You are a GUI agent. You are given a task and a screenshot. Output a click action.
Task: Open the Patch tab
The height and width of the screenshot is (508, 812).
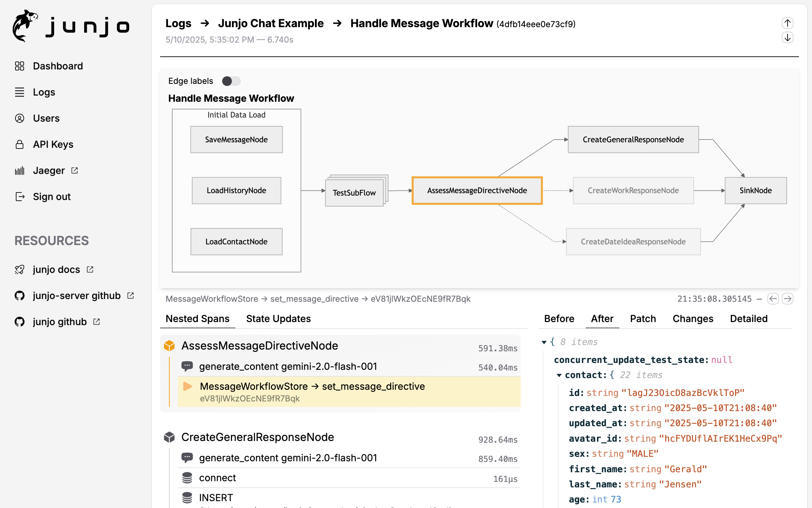(643, 319)
